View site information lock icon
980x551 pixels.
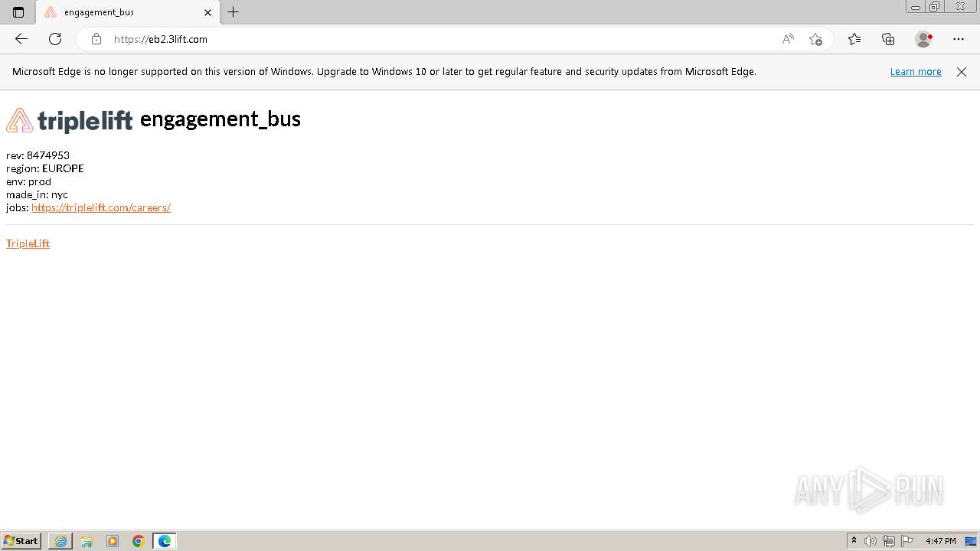[x=96, y=39]
